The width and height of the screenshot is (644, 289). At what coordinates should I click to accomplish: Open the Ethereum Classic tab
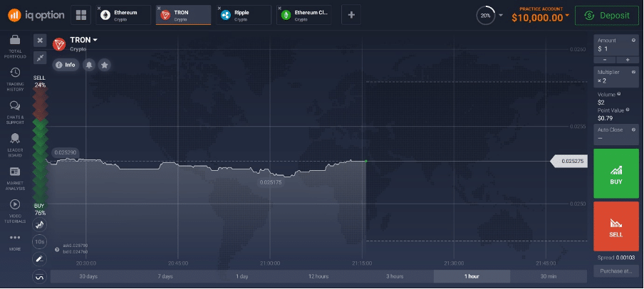[x=304, y=15]
